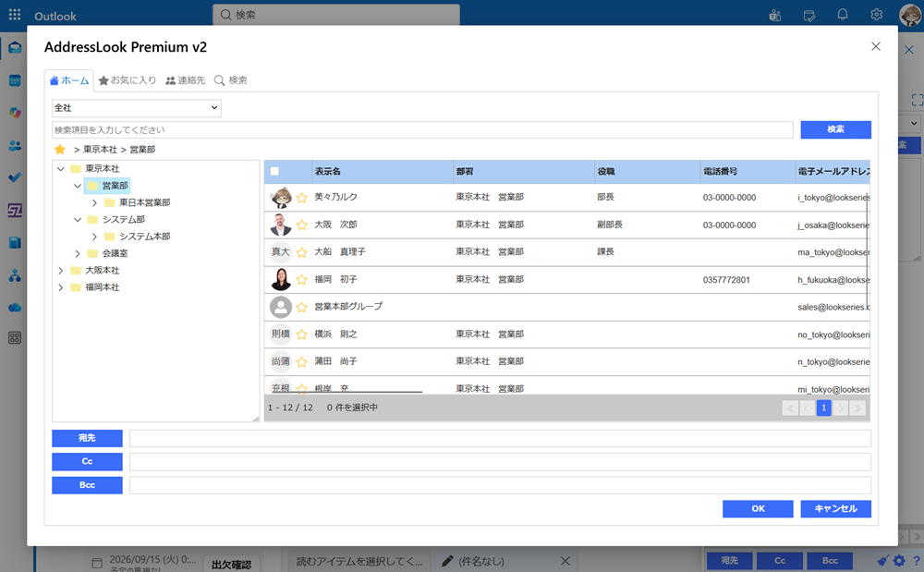Collapse the システム部 tree node
Viewport: 924px width, 572px height.
[x=78, y=220]
